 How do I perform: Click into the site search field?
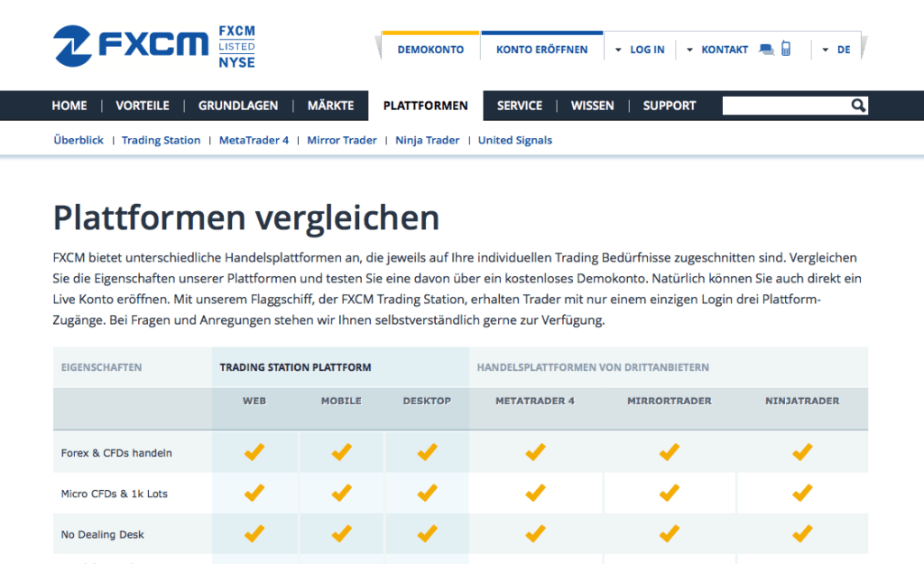[x=786, y=106]
